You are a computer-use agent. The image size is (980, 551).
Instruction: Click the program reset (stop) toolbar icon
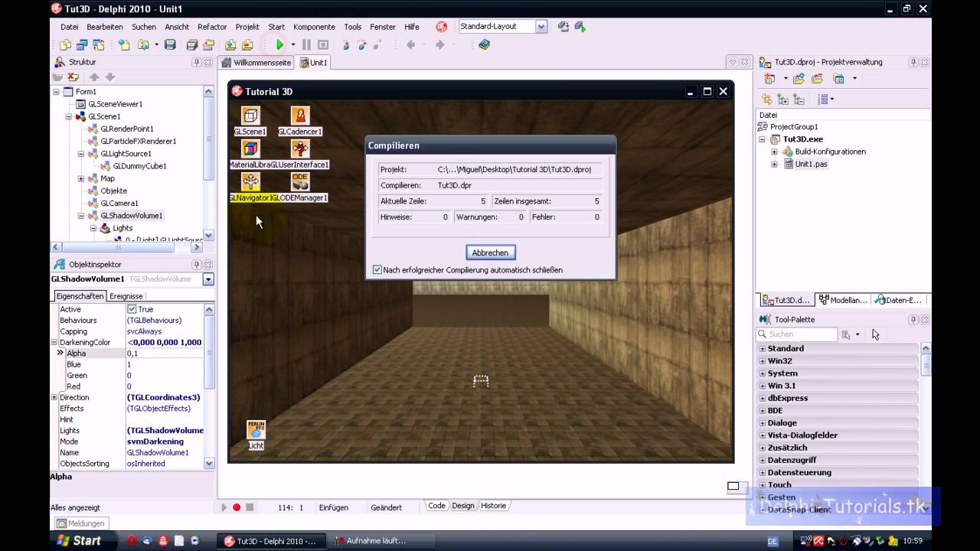(x=323, y=45)
